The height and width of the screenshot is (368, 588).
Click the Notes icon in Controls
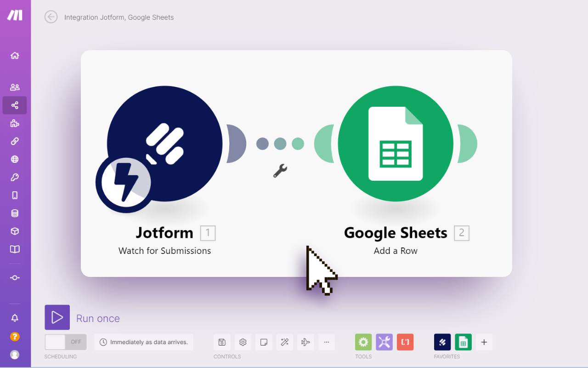pos(264,342)
